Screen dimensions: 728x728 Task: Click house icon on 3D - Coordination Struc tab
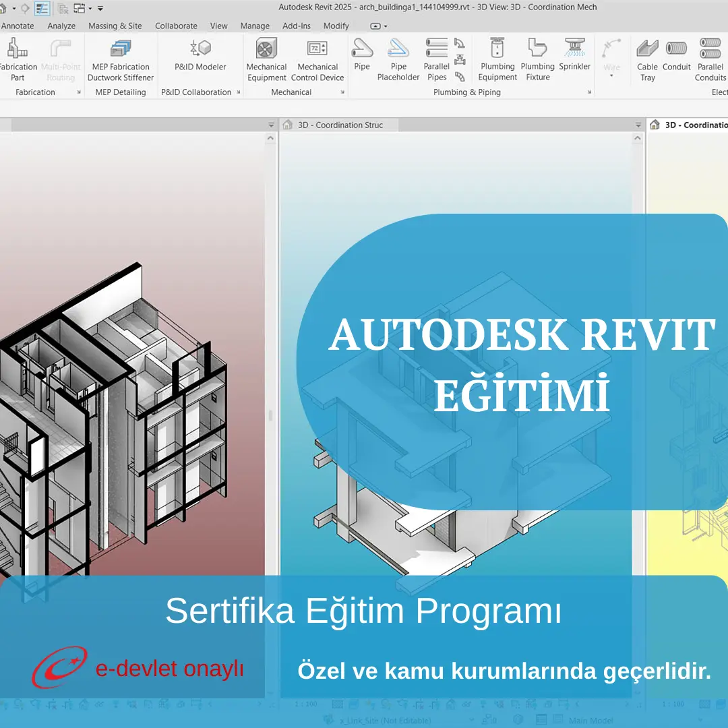click(x=288, y=125)
